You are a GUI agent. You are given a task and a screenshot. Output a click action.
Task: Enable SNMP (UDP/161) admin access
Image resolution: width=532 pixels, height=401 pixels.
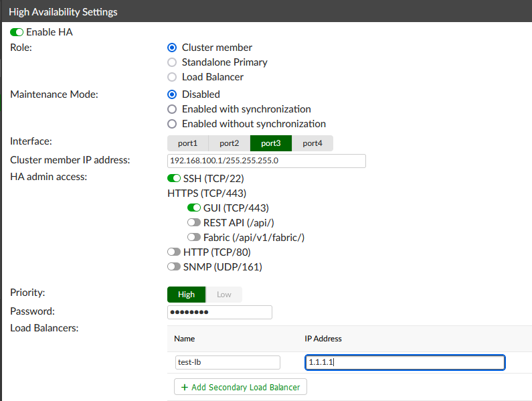coord(174,267)
